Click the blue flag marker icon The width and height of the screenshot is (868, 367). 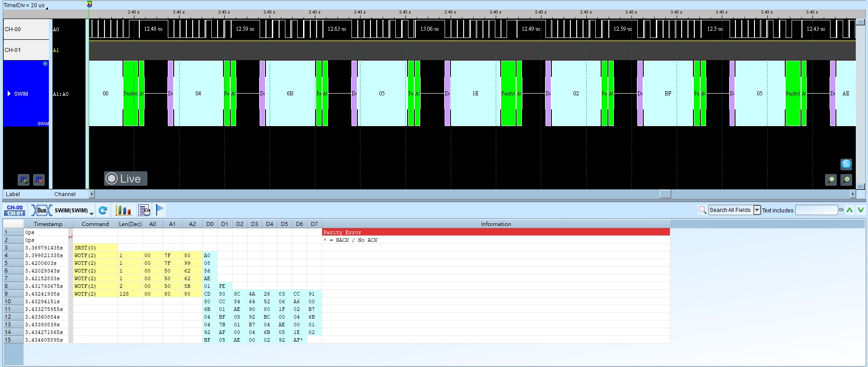click(160, 210)
